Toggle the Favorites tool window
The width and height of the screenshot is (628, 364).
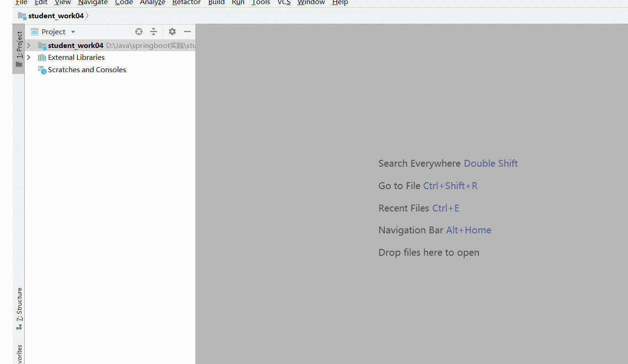coord(19,354)
